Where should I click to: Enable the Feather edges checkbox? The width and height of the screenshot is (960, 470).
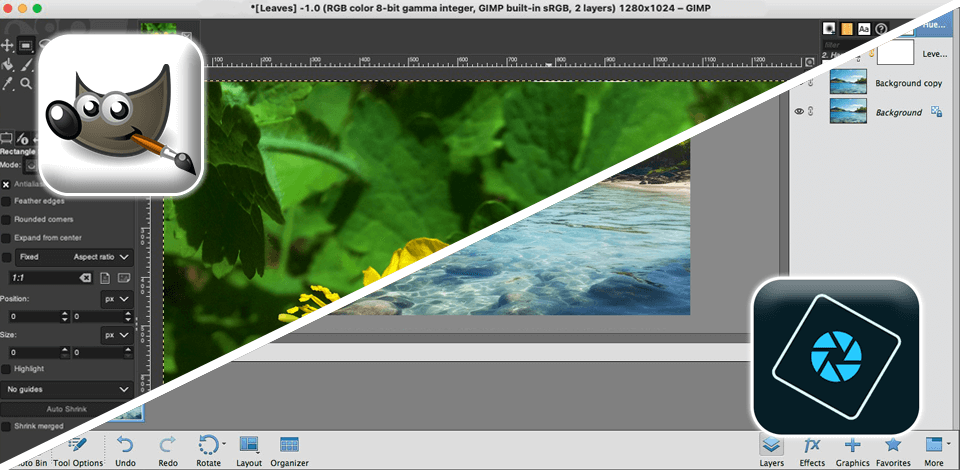tap(6, 201)
